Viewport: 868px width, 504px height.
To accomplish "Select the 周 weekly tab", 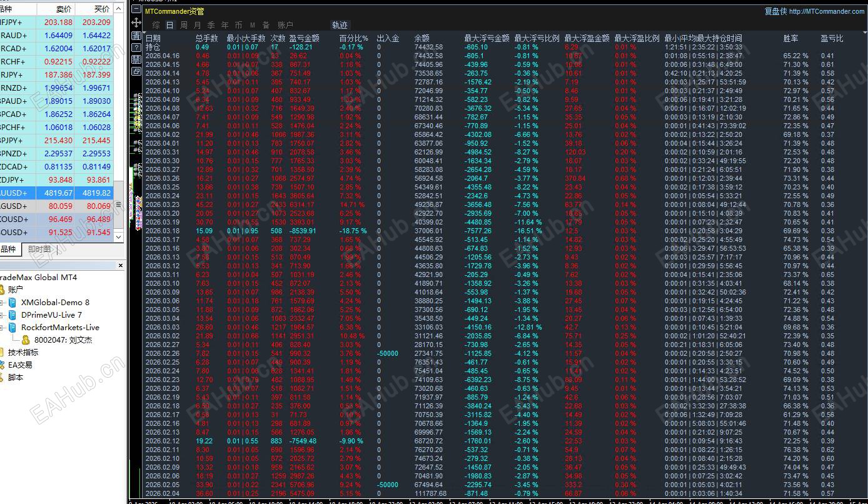I will (x=184, y=25).
